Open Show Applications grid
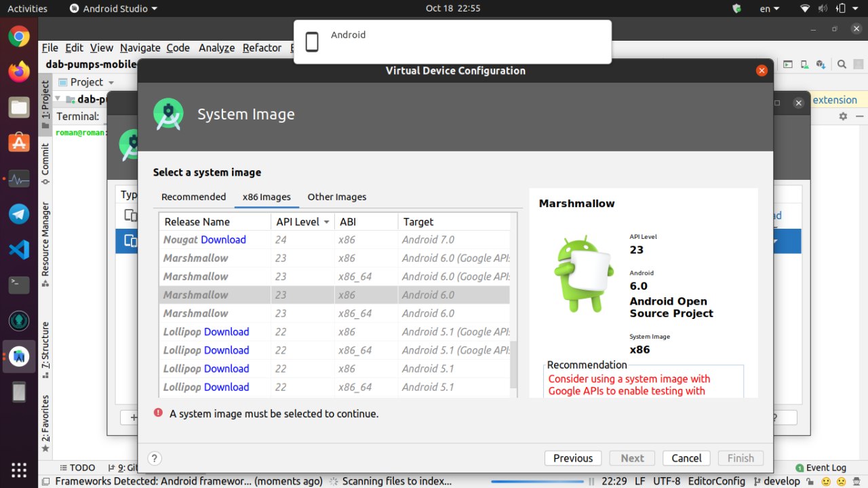 click(19, 470)
